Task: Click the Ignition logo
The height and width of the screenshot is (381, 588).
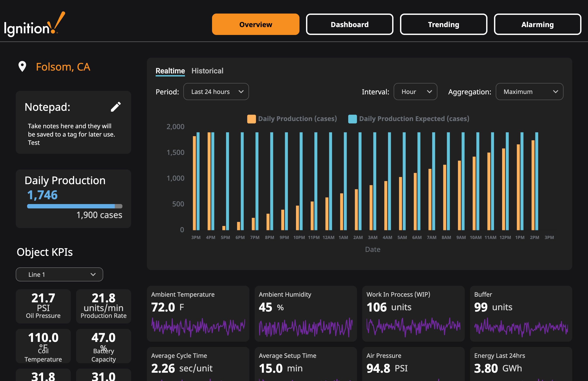Action: coord(35,24)
